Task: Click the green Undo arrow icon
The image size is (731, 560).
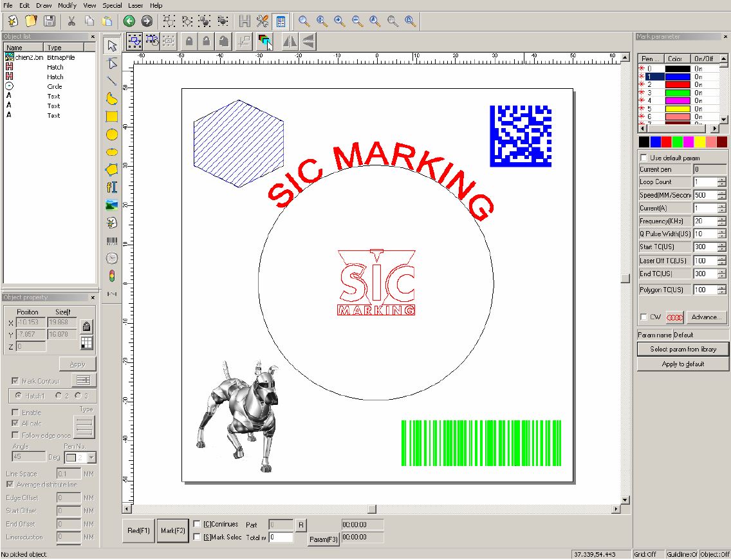Action: (x=129, y=21)
